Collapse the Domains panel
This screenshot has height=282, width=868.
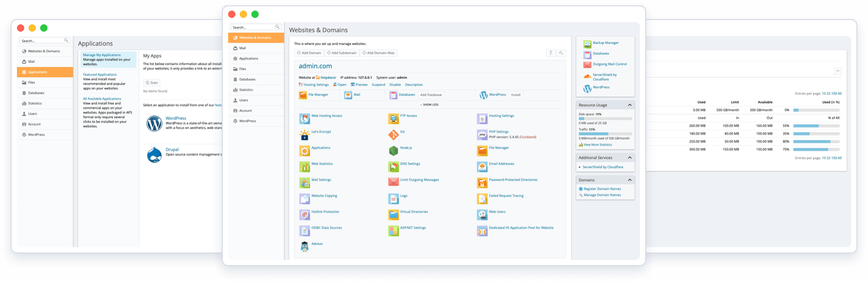click(629, 180)
